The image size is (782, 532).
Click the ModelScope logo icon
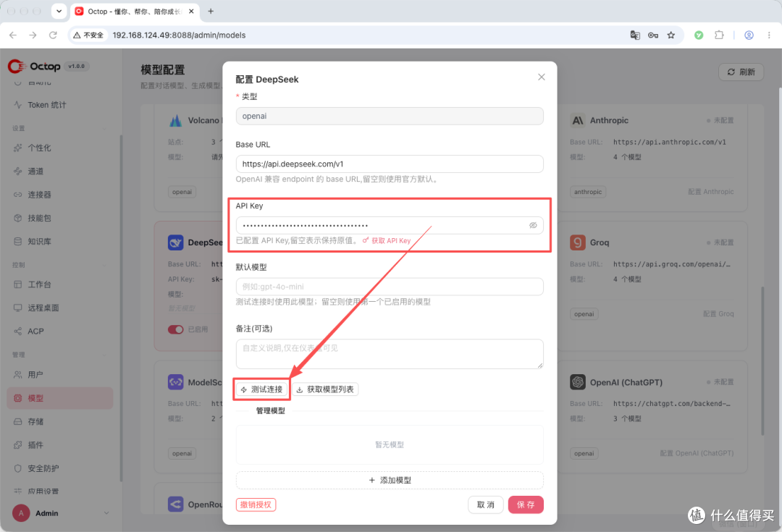point(175,382)
